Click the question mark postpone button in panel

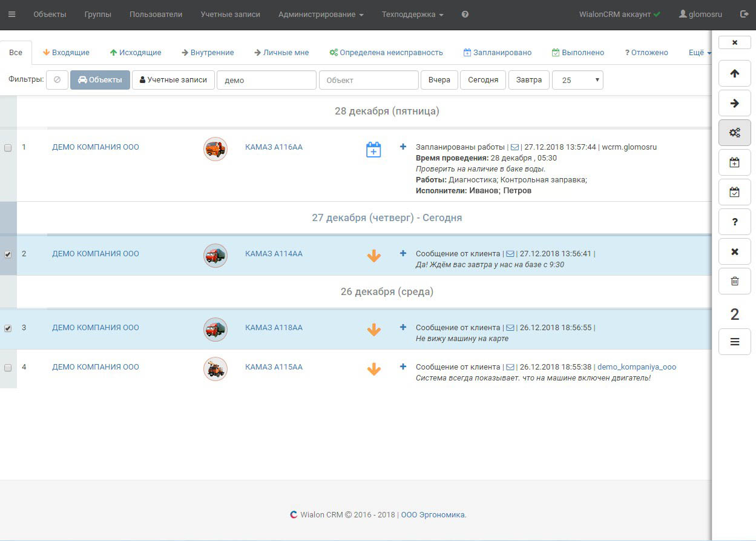click(734, 222)
